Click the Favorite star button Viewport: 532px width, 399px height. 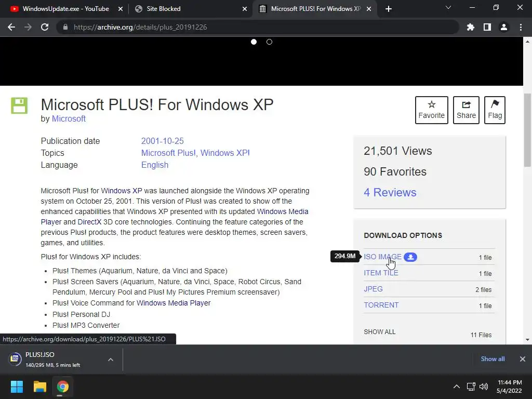pyautogui.click(x=432, y=110)
